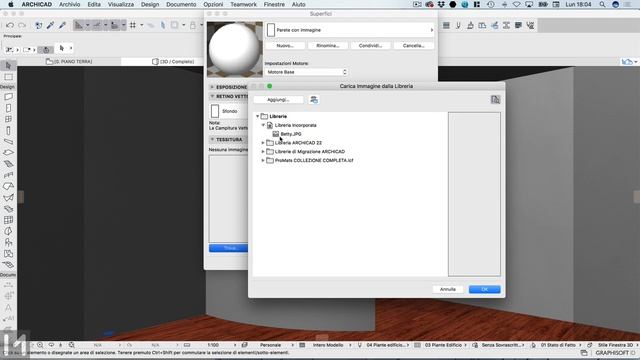Click the Redo arrow in toolbar
Image resolution: width=640 pixels, height=360 pixels.
click(22, 25)
